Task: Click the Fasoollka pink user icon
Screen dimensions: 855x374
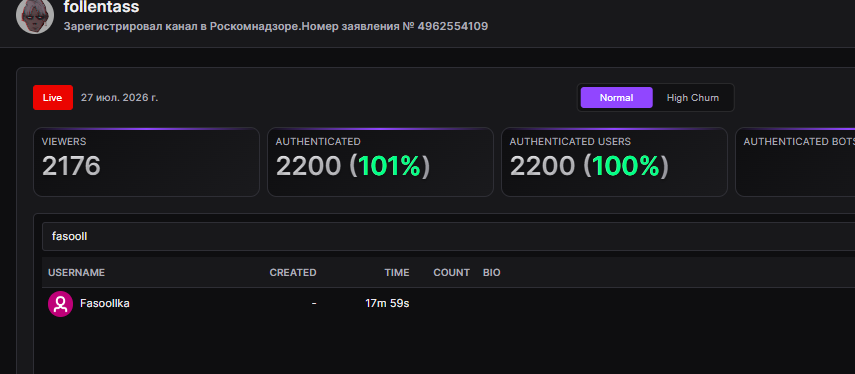Action: tap(60, 304)
